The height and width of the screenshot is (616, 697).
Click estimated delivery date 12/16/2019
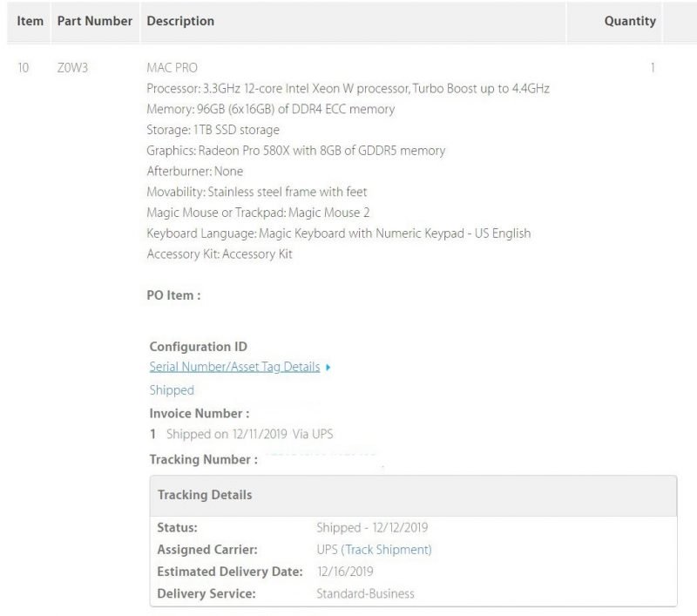pyautogui.click(x=345, y=572)
